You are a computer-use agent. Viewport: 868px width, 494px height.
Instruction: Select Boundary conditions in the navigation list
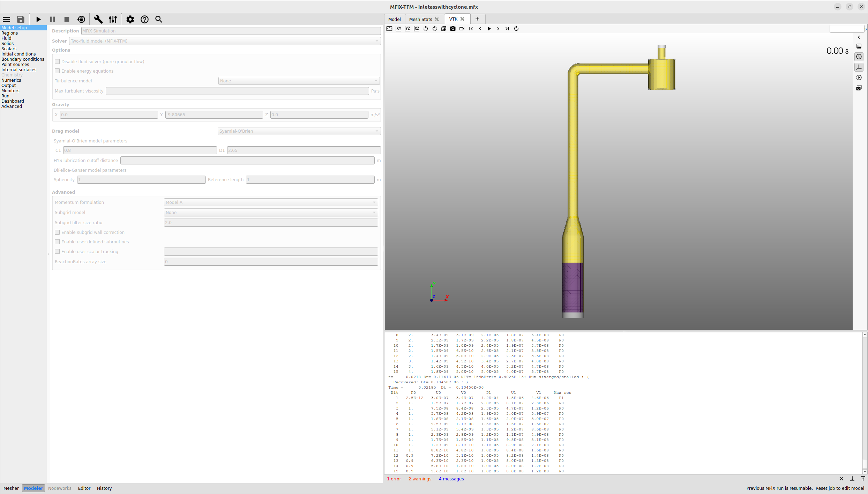pos(23,59)
